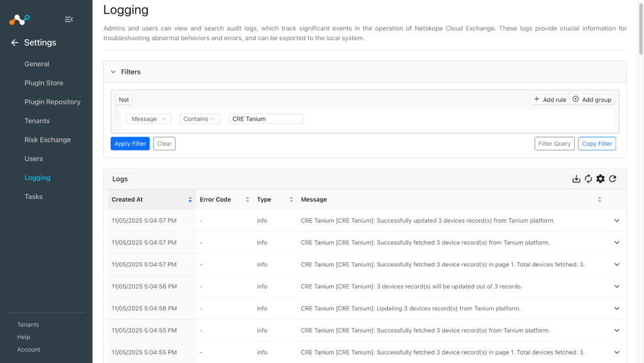This screenshot has width=644, height=363.
Task: Open Users settings in sidebar
Action: click(x=34, y=159)
